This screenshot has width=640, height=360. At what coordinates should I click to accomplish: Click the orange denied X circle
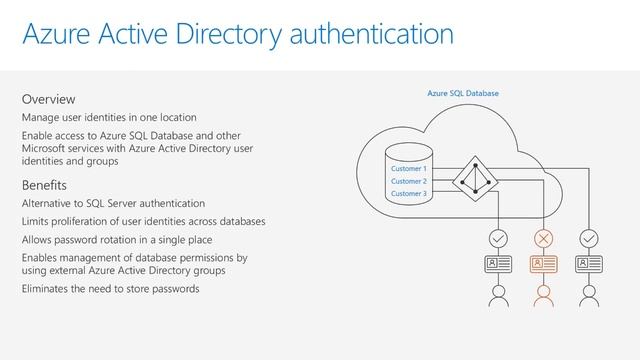pos(544,239)
